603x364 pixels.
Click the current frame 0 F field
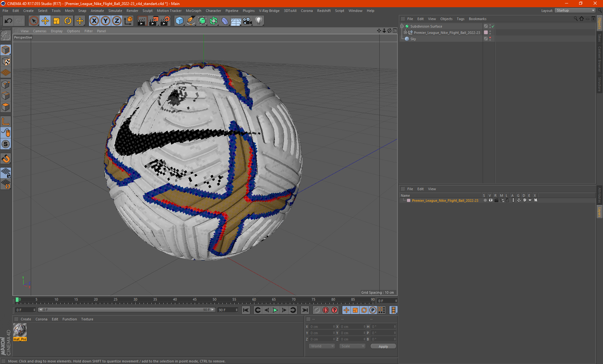25,310
